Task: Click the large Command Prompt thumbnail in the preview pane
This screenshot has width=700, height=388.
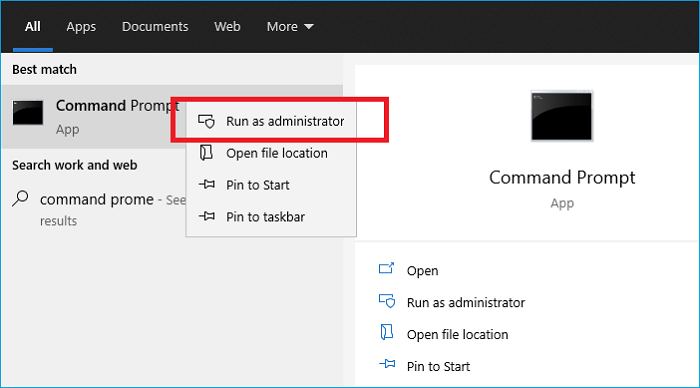Action: click(x=562, y=116)
